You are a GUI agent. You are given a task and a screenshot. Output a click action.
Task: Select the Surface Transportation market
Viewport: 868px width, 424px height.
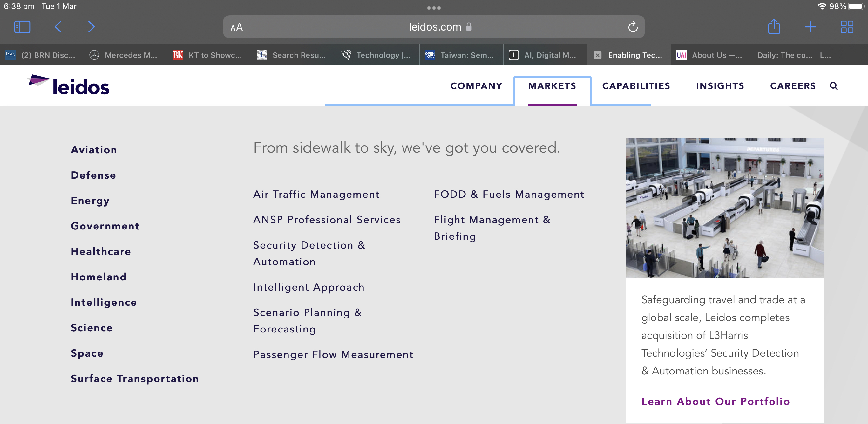click(135, 379)
